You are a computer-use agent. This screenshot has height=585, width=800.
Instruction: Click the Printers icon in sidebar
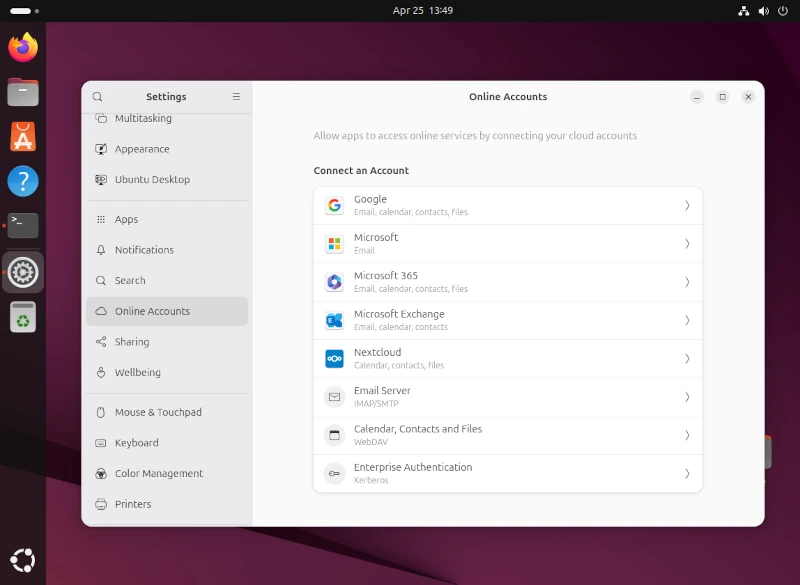[101, 504]
